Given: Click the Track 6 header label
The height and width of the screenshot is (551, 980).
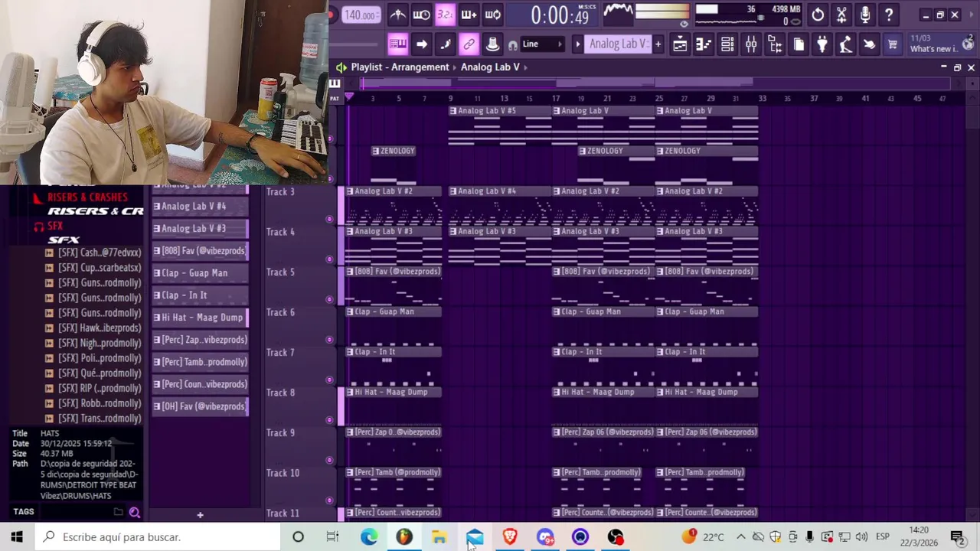Looking at the screenshot, I should pos(280,312).
